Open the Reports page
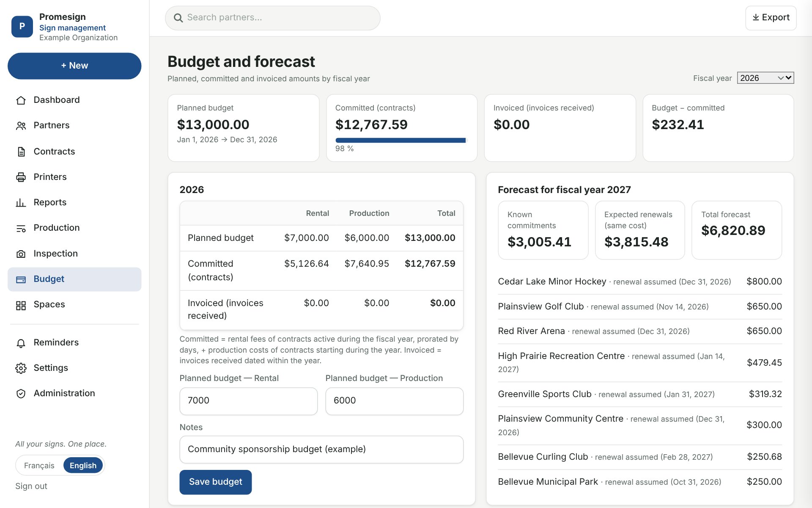812x508 pixels. point(74,202)
